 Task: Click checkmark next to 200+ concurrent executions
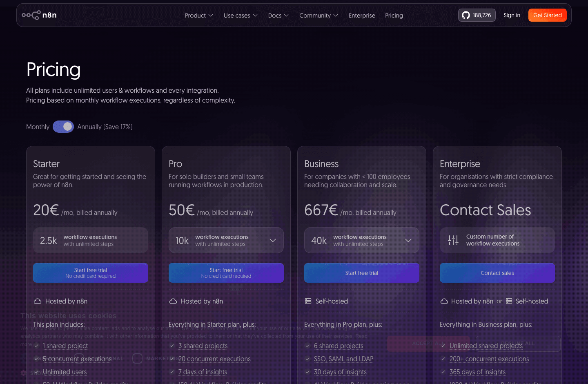[x=443, y=359]
